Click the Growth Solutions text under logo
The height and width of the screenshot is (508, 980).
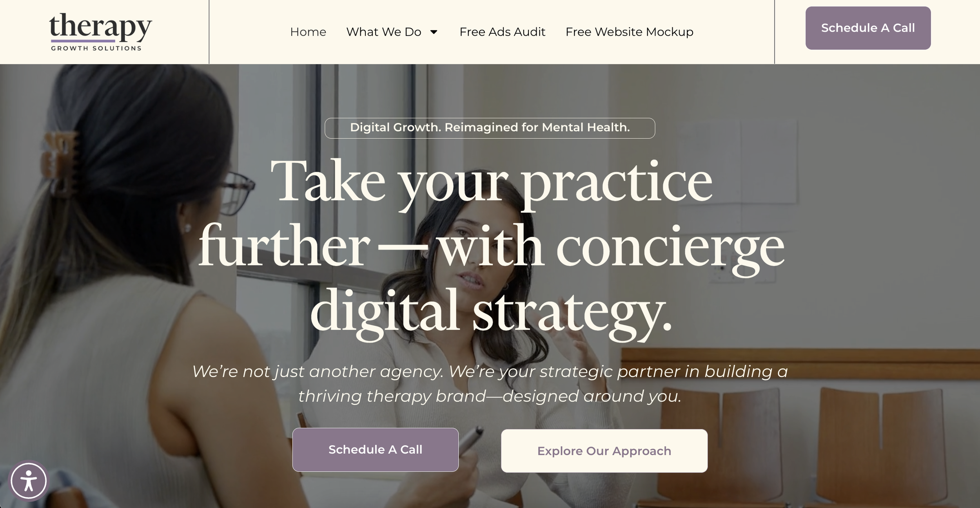96,48
